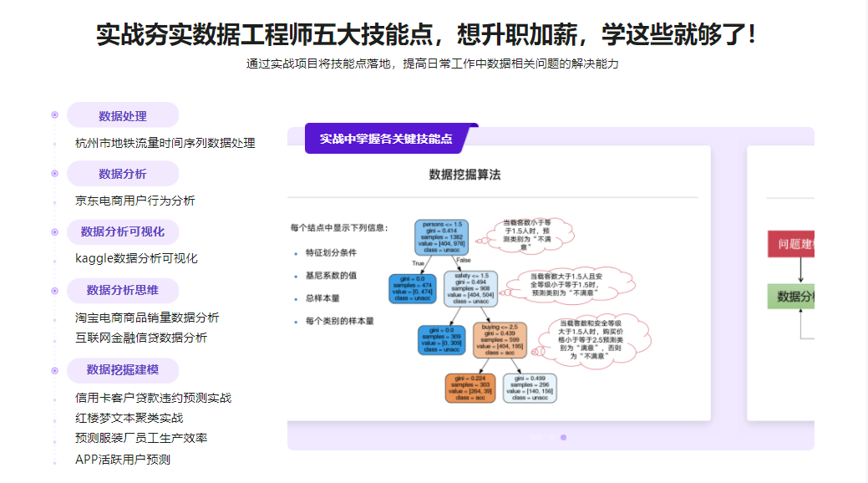Open 杭州市地铁流量时间序列数据处理 project
868x483 pixels.
pos(165,143)
